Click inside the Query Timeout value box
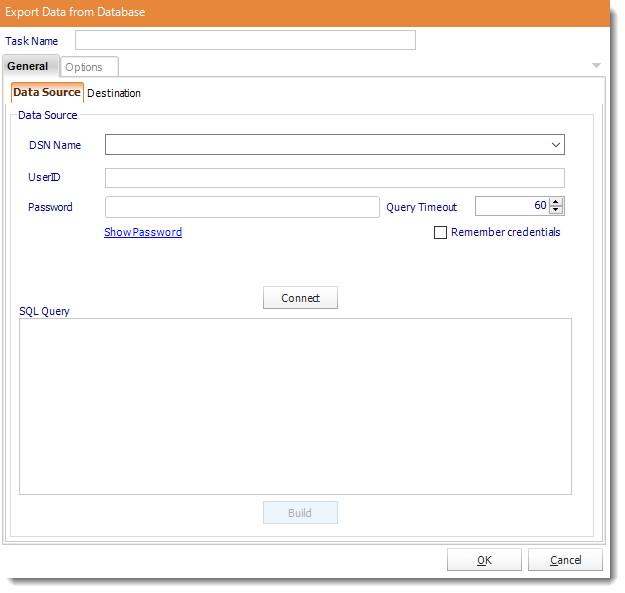This screenshot has width=625, height=593. tap(511, 206)
